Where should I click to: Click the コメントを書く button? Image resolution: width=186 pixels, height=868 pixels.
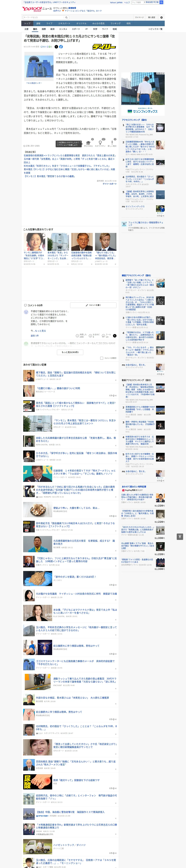(x=93, y=305)
